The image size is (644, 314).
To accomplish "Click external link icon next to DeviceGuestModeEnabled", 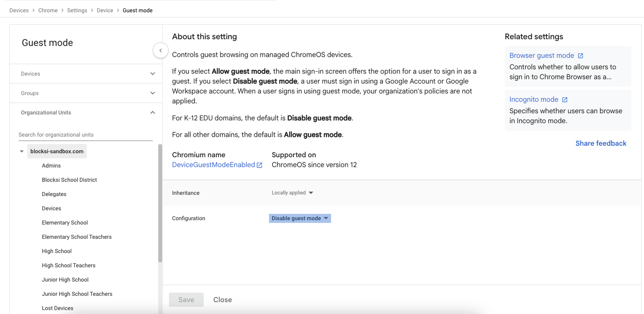I will 259,165.
